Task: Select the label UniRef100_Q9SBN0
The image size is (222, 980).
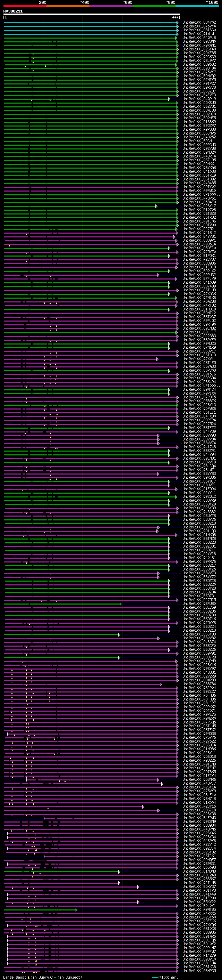Action: click(x=199, y=41)
